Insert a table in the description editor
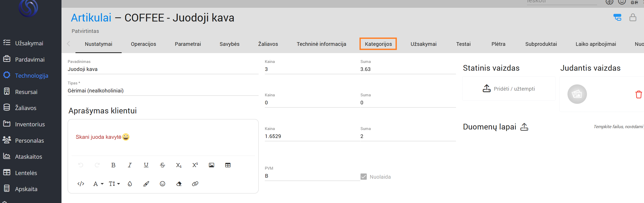644x203 pixels. click(228, 165)
